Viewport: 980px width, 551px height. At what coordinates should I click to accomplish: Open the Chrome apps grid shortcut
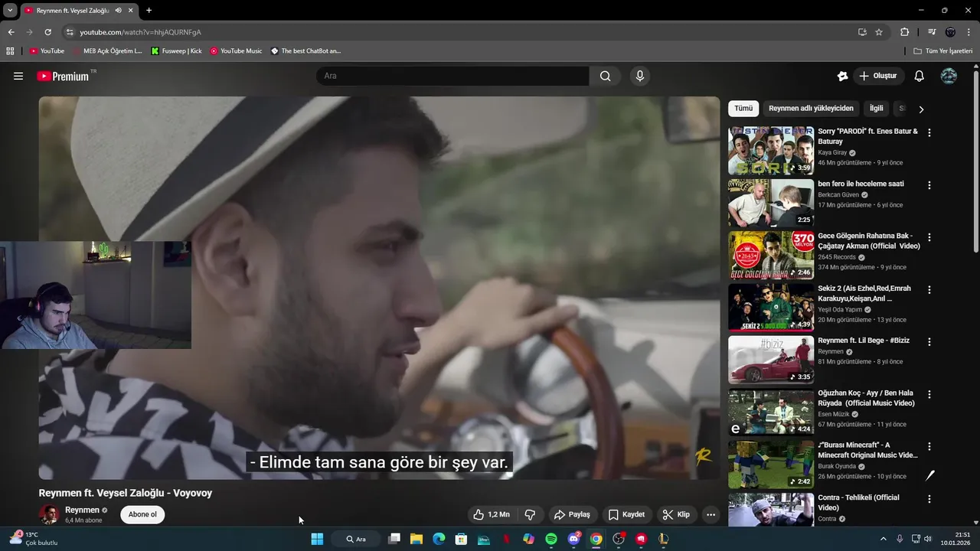[10, 51]
